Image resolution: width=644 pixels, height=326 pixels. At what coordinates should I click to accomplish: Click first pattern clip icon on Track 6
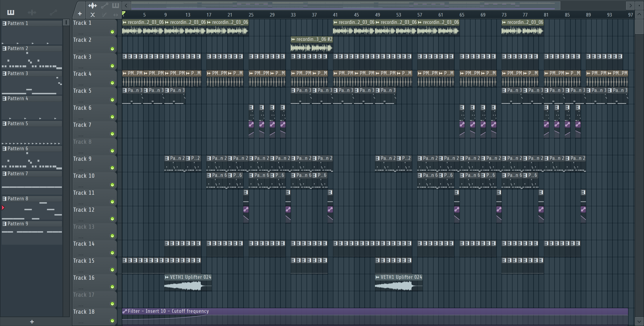(x=251, y=107)
